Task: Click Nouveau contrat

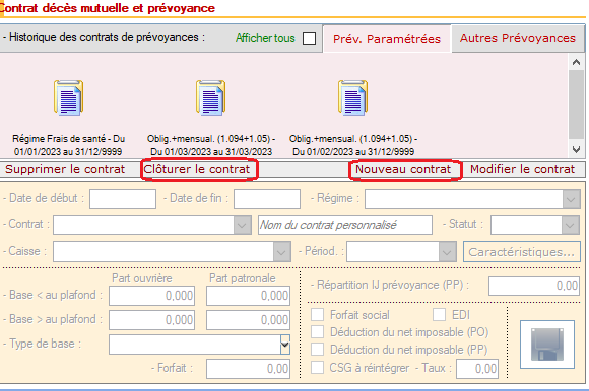Action: click(403, 169)
